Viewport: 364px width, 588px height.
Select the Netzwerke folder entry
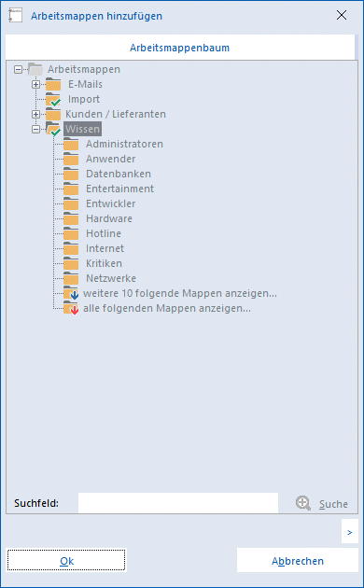(x=111, y=279)
